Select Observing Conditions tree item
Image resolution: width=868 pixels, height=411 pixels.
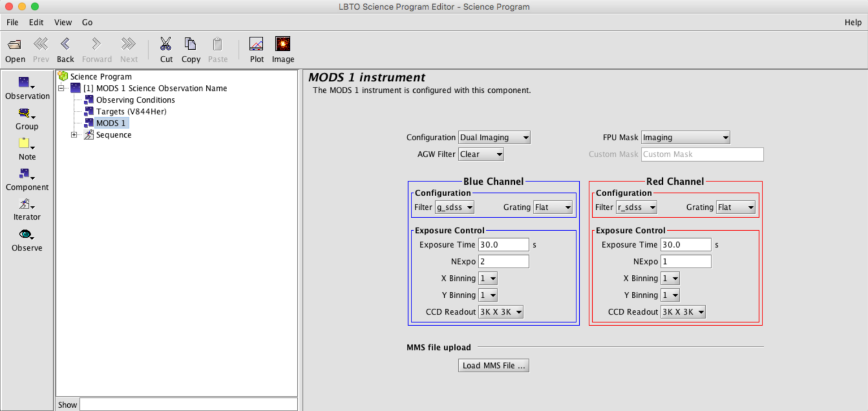[129, 100]
